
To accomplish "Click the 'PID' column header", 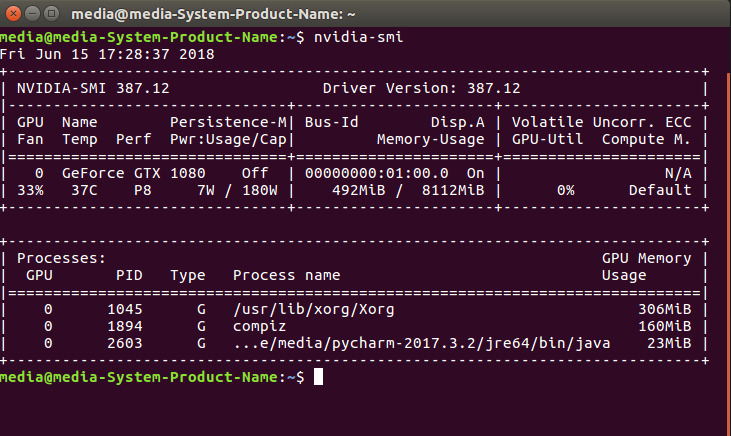I will pyautogui.click(x=129, y=275).
